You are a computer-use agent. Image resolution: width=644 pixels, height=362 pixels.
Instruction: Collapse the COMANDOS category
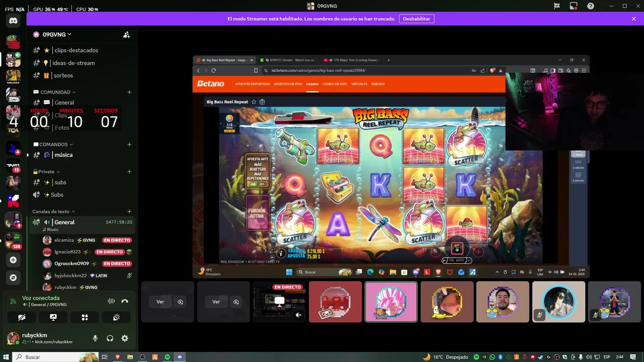(x=53, y=144)
